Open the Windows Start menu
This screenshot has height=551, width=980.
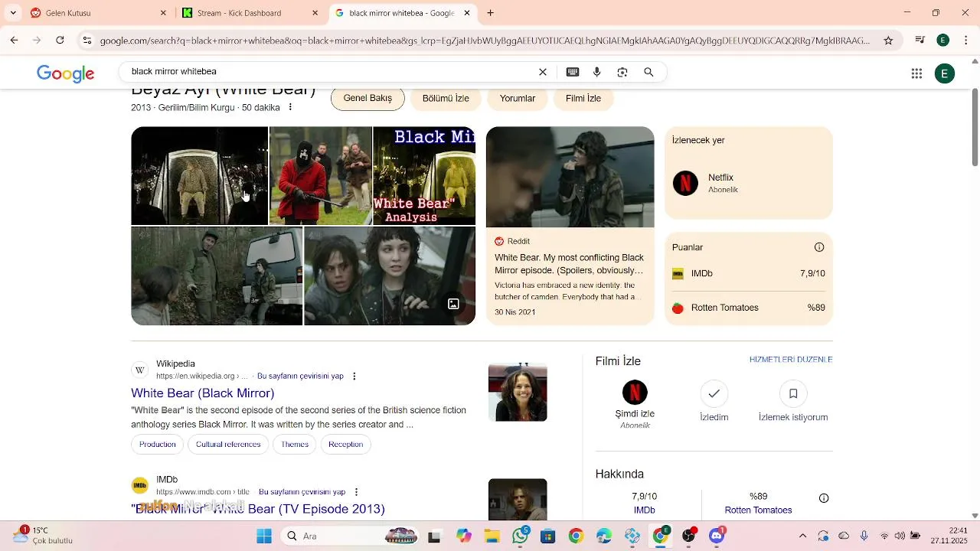coord(264,536)
